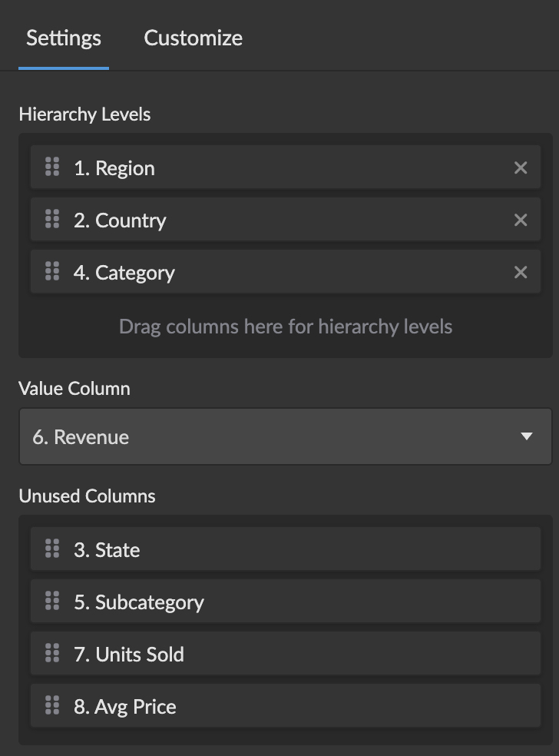Select the 6. Revenue combo box
Screen dimensions: 559x756
[x=269, y=436]
